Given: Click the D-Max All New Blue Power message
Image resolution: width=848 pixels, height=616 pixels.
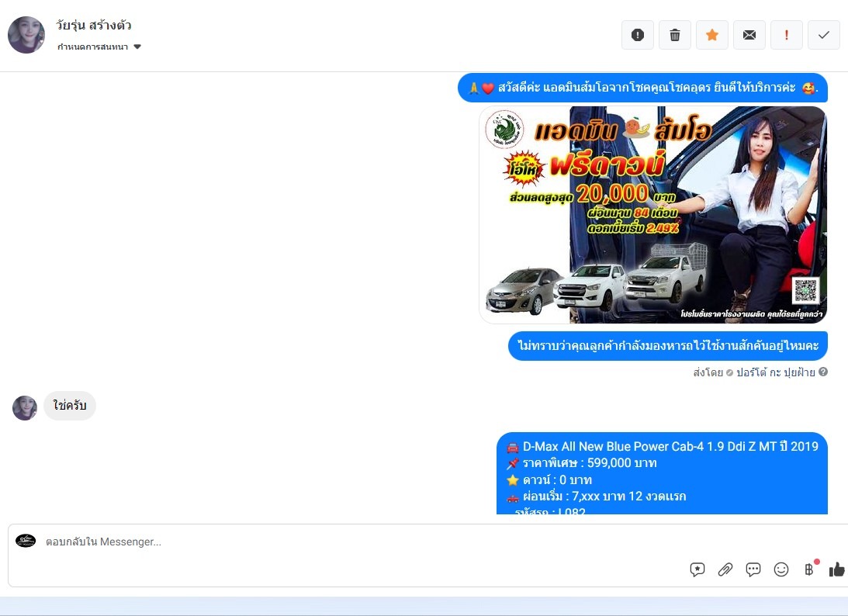Looking at the screenshot, I should pyautogui.click(x=662, y=473).
